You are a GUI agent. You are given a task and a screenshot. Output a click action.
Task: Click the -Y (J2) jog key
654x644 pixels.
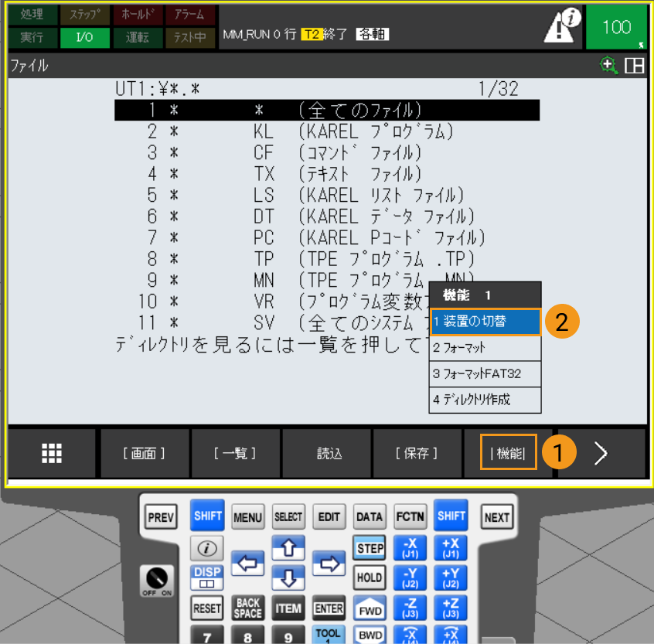tap(410, 578)
